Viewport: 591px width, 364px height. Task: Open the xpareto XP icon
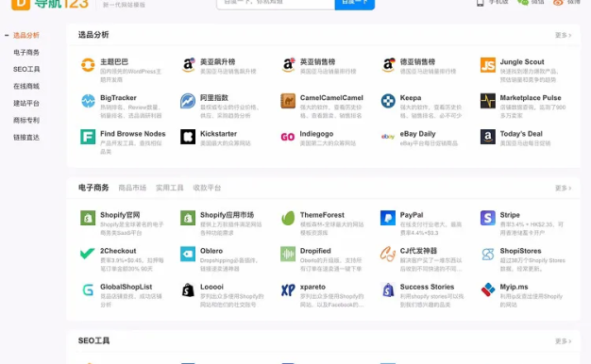288,290
